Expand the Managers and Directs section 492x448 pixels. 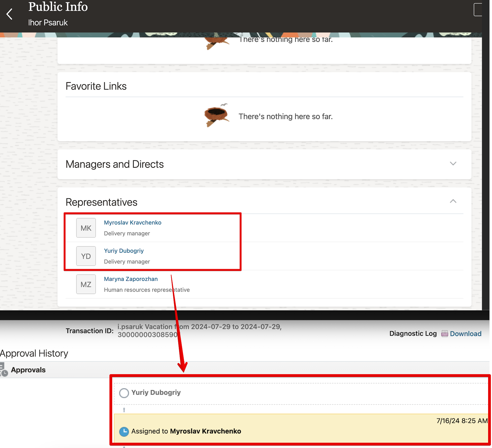click(453, 164)
